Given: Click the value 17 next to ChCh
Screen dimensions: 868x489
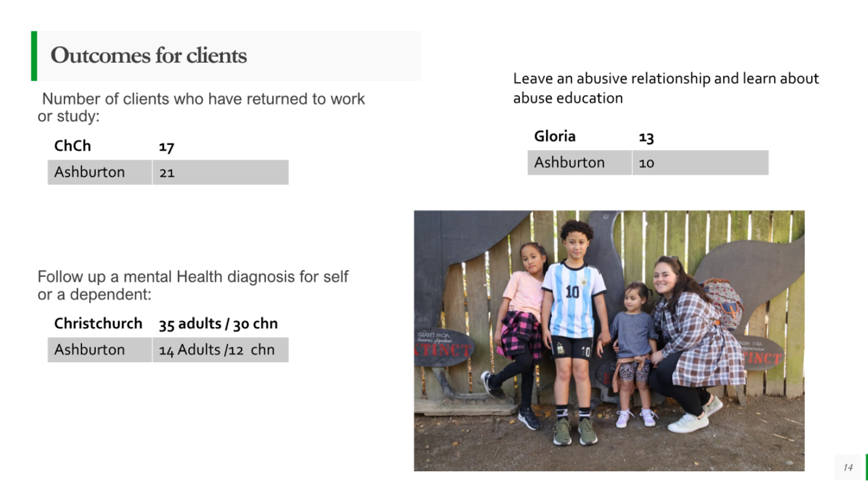Looking at the screenshot, I should (167, 147).
